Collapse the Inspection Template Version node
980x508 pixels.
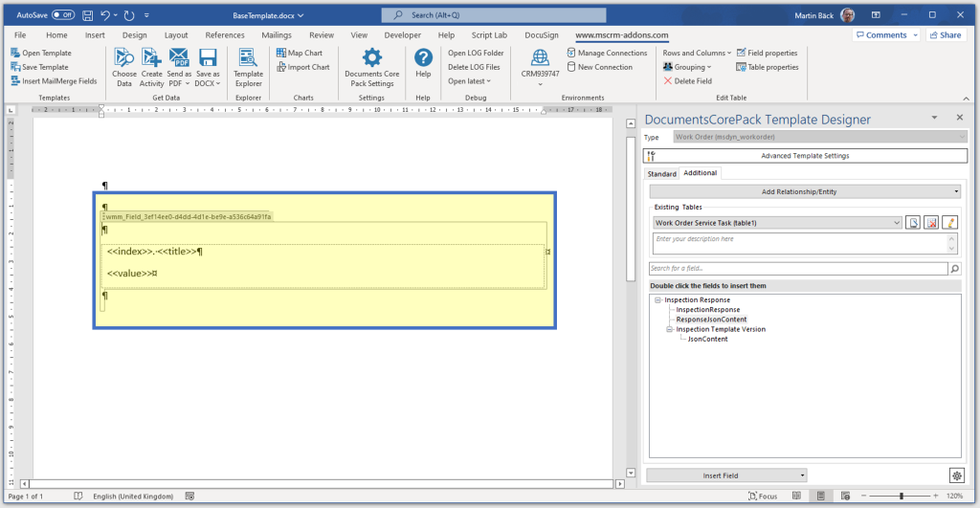pyautogui.click(x=669, y=329)
